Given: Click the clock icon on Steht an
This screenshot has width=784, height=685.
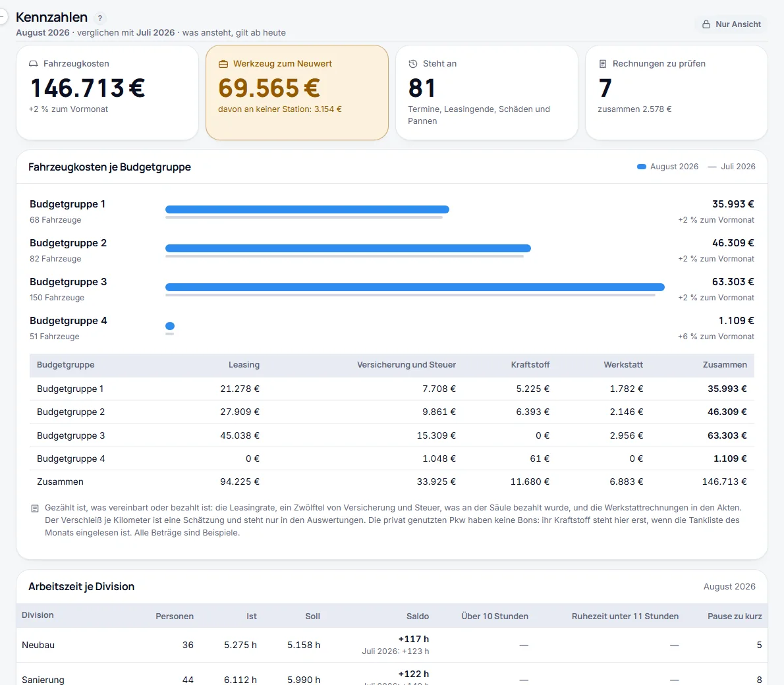Looking at the screenshot, I should [x=412, y=63].
